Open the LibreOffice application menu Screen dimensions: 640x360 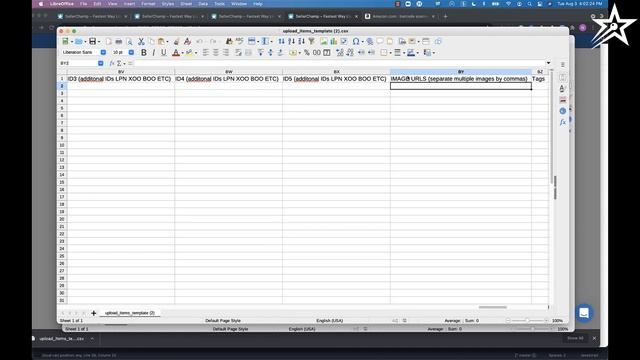(62, 4)
